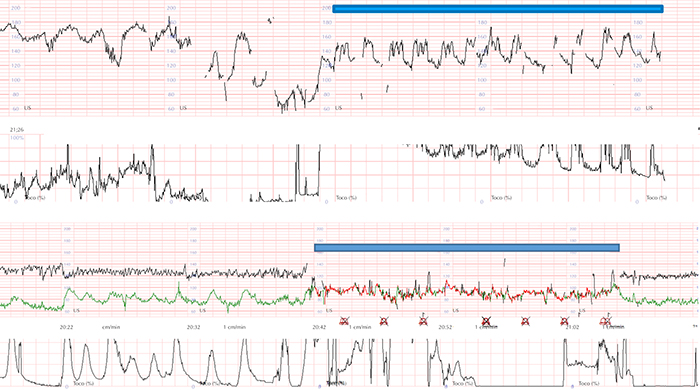This screenshot has height=390, width=700.
Task: Click the 21:26 timestamp label
Action: 17,130
